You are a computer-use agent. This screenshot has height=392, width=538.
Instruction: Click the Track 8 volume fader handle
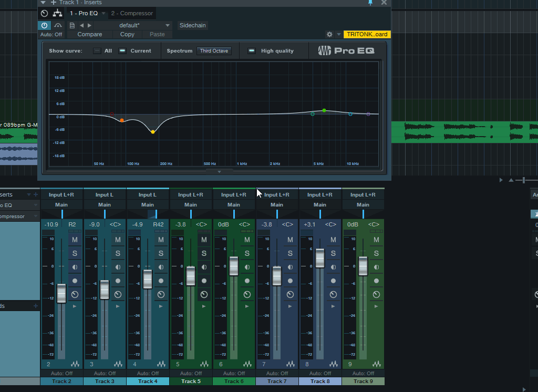320,259
